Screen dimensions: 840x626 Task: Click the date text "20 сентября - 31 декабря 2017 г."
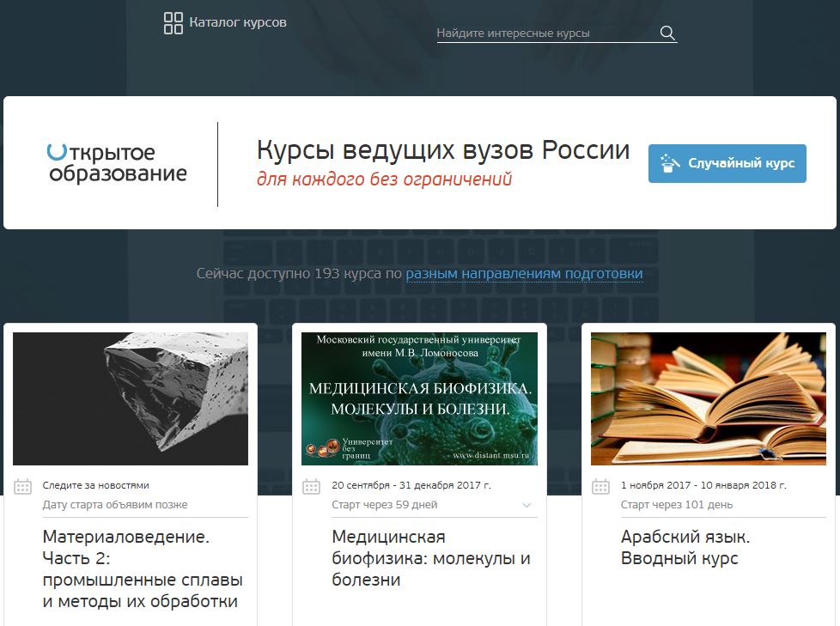411,485
